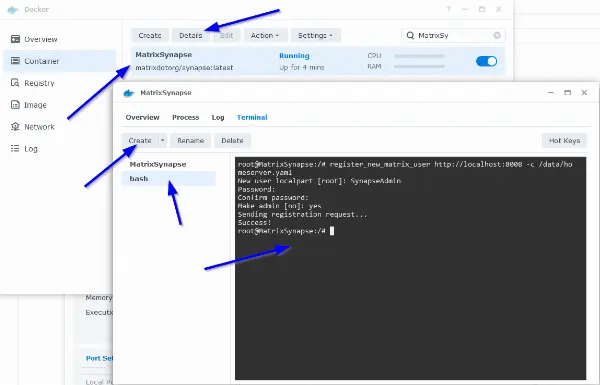Focus the container search field
Image resolution: width=600 pixels, height=385 pixels.
tap(453, 35)
